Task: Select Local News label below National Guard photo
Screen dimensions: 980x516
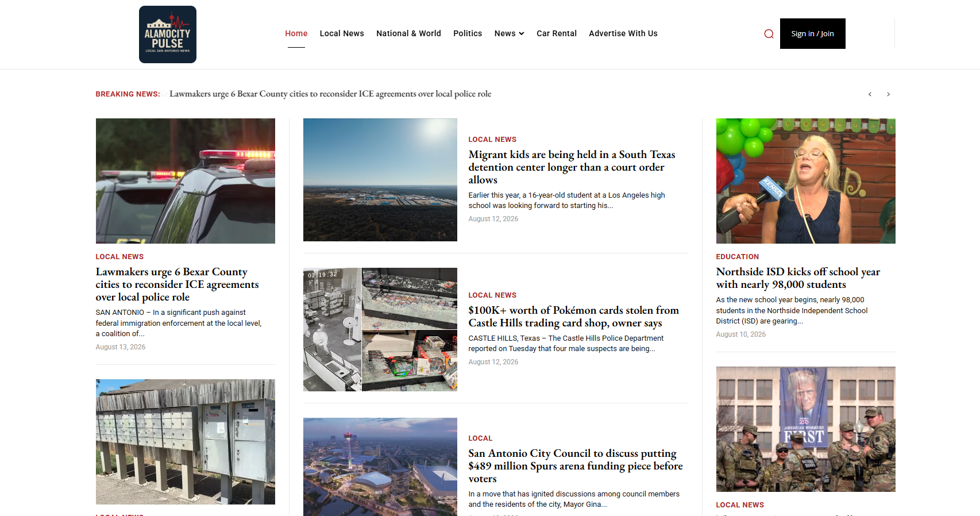Action: (x=740, y=505)
